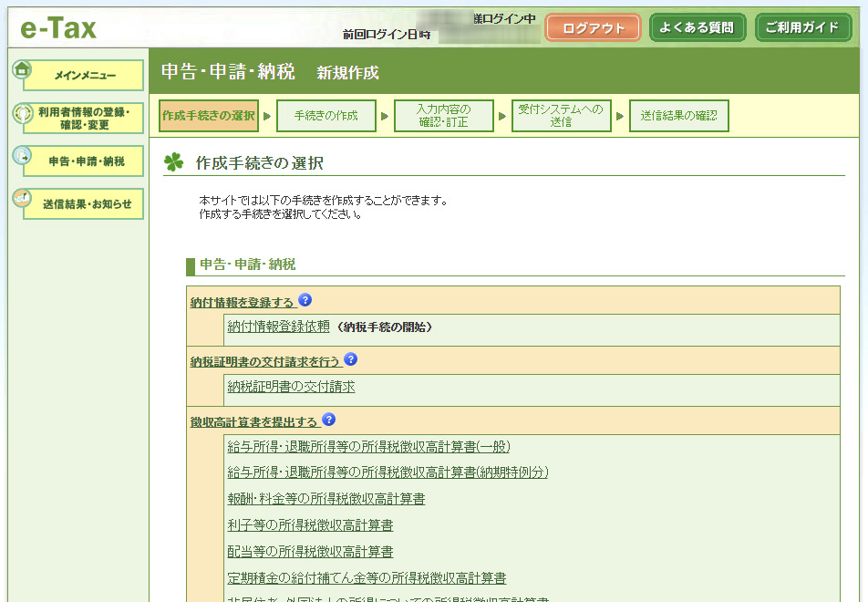The image size is (868, 602).
Task: Click the e-Tax logo
Action: click(58, 28)
